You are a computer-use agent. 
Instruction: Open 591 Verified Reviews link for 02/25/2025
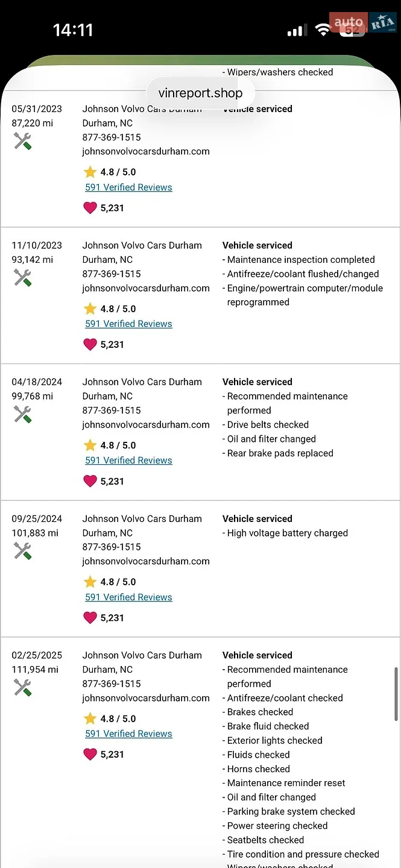pyautogui.click(x=128, y=734)
